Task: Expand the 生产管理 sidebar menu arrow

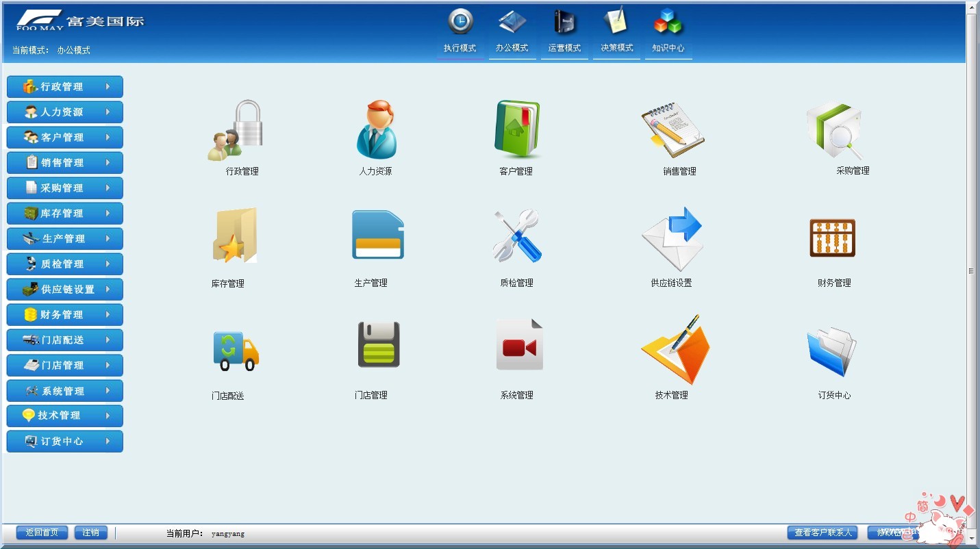Action: point(108,239)
